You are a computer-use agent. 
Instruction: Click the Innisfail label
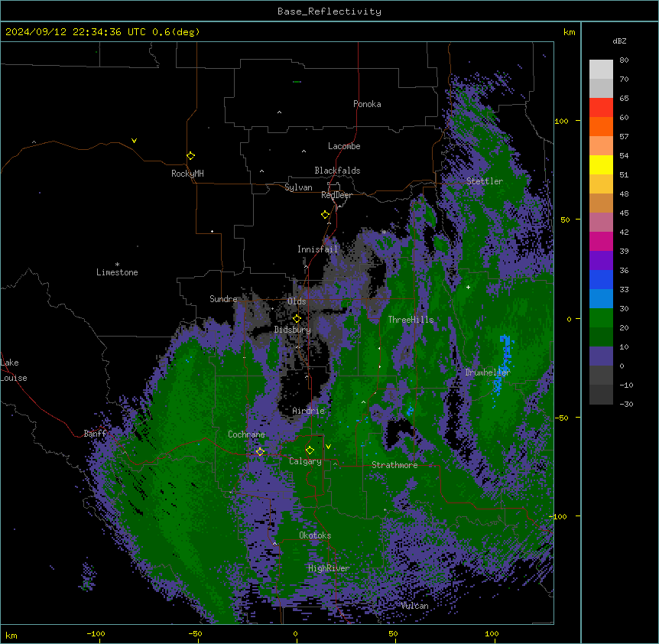point(317,249)
